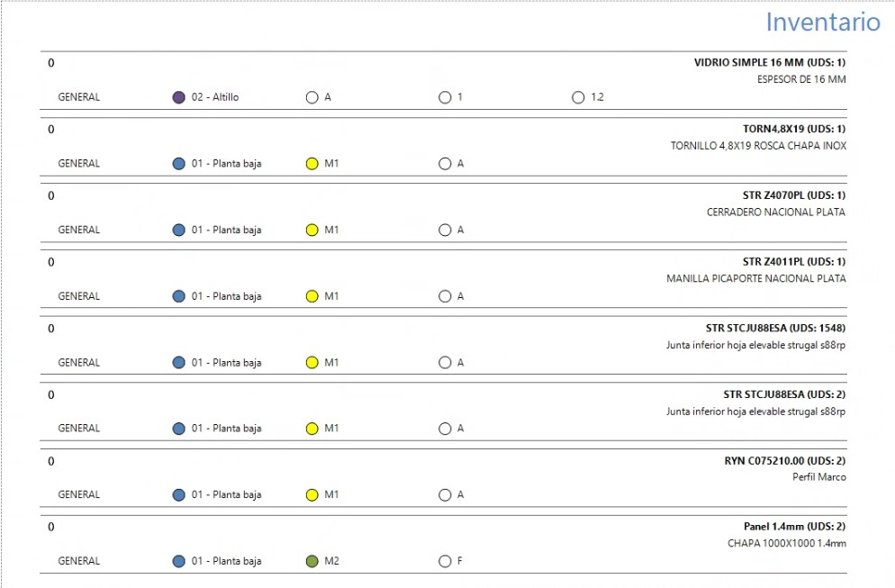Click blue Planta baja circle in TORN4,8X19 row
This screenshot has width=895, height=588.
point(178,164)
